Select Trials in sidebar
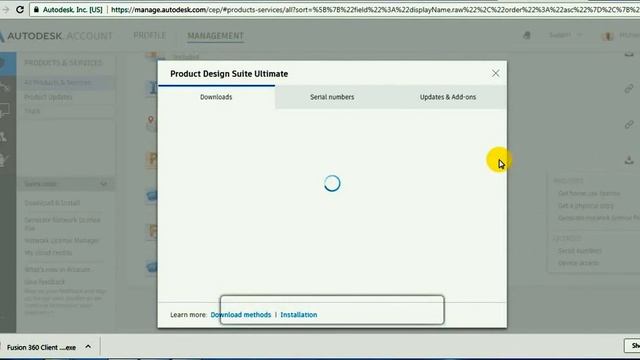640x360 pixels. click(x=32, y=111)
